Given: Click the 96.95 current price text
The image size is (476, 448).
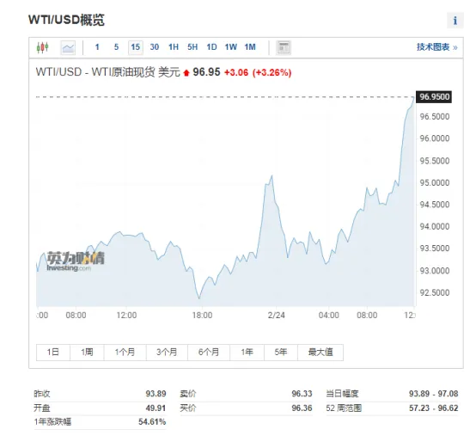Looking at the screenshot, I should [x=206, y=72].
